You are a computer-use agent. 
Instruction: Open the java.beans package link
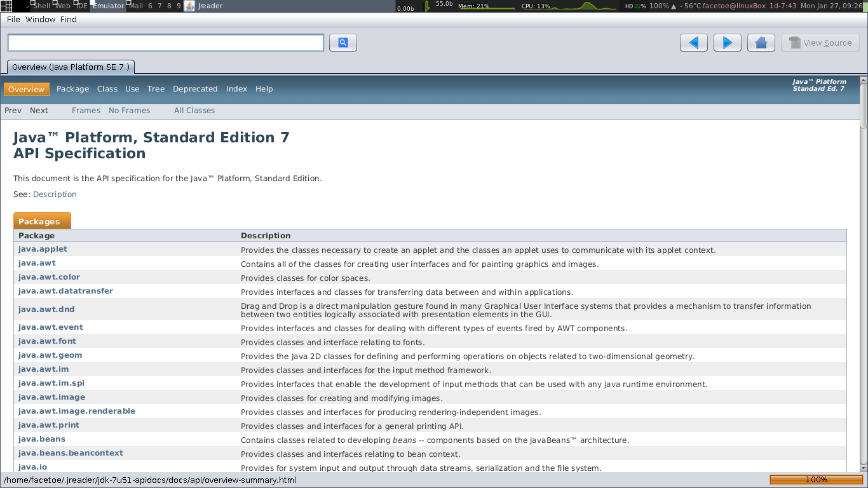click(42, 439)
